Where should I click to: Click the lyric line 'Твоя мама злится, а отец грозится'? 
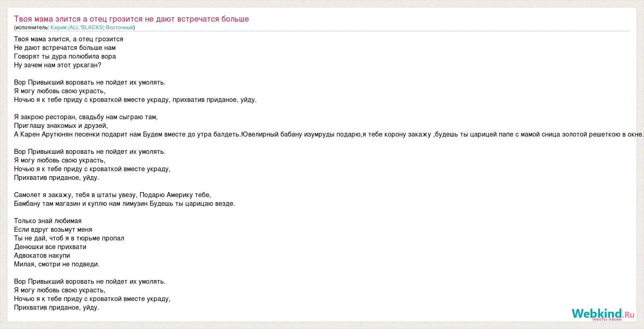69,39
